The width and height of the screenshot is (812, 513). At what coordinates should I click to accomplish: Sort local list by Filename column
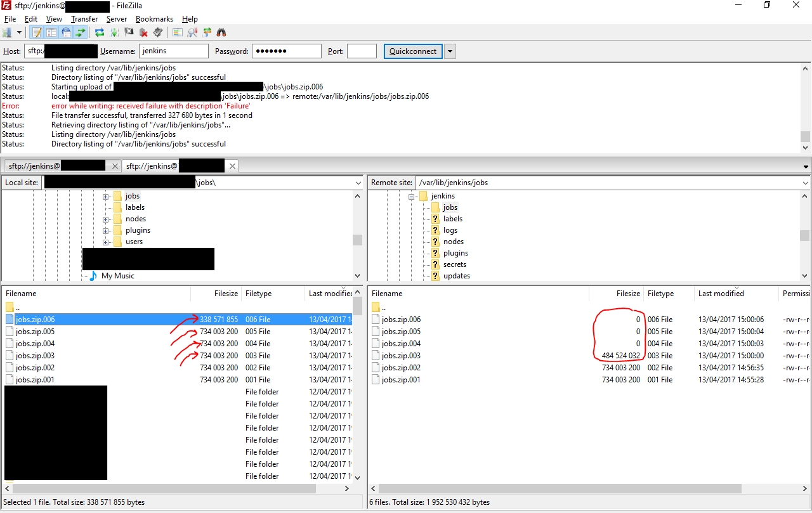96,294
